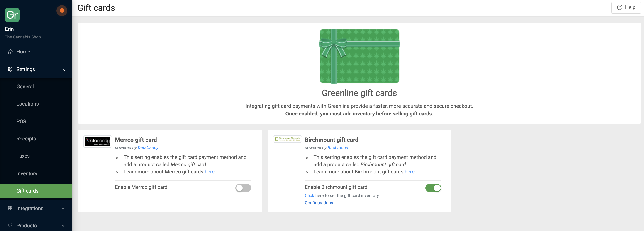The image size is (644, 231).
Task: Expand the Products menu chevron
Action: pos(63,226)
